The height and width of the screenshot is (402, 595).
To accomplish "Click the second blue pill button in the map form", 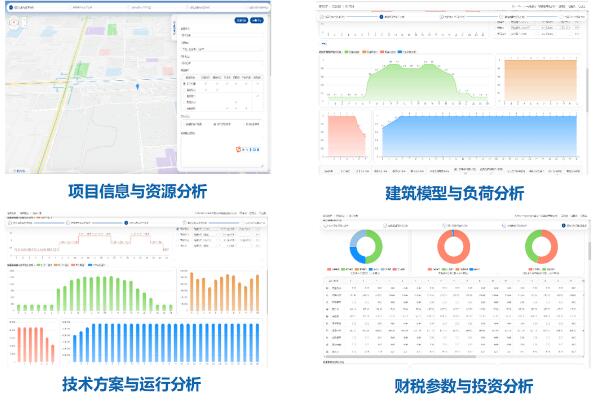I will pos(257,20).
